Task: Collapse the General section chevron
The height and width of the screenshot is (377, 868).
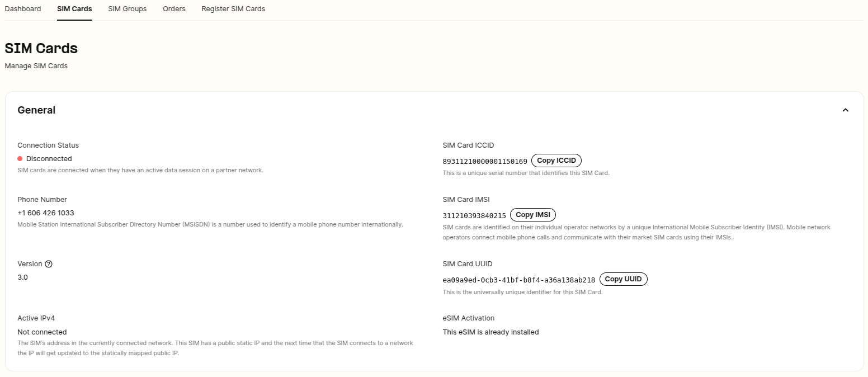Action: coord(845,110)
